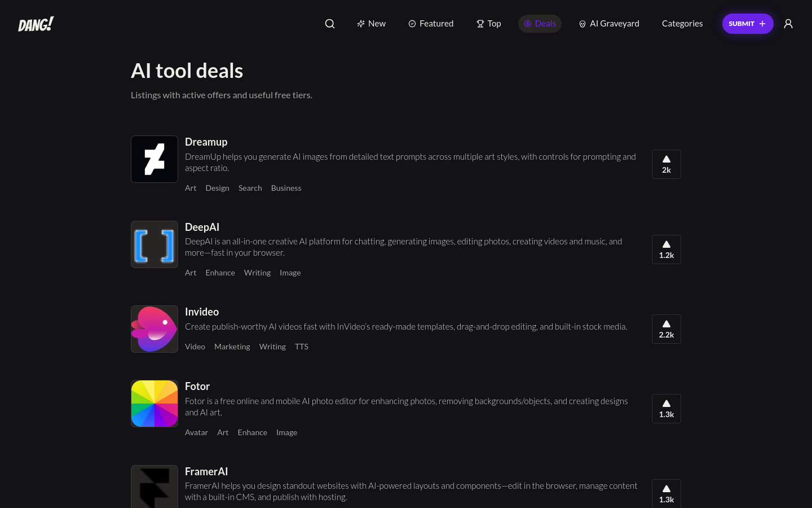Image resolution: width=812 pixels, height=508 pixels.
Task: Upvote DeepAI listing
Action: point(667,249)
